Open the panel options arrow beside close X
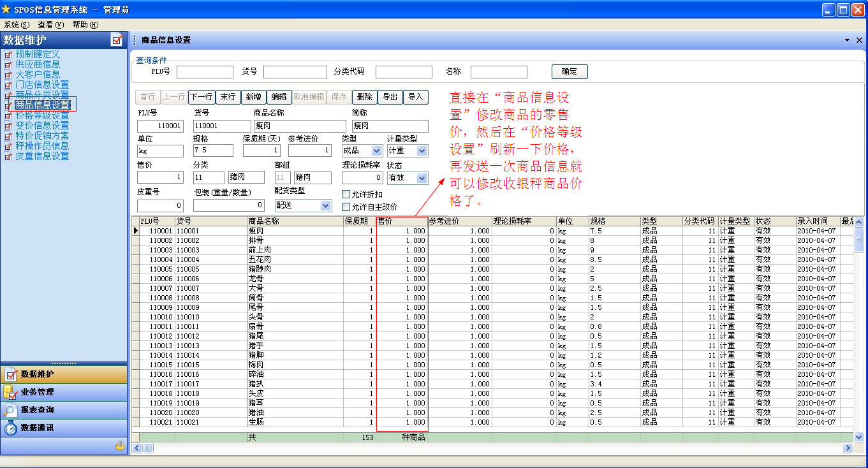Viewport: 868px width, 468px height. [848, 40]
